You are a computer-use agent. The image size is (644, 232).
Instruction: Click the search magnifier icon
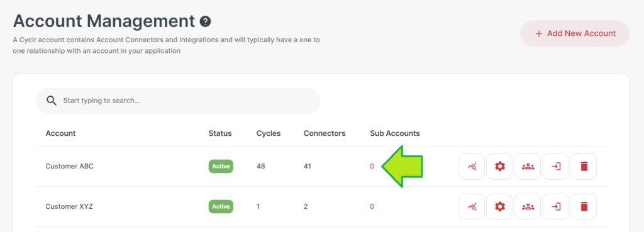click(x=52, y=101)
